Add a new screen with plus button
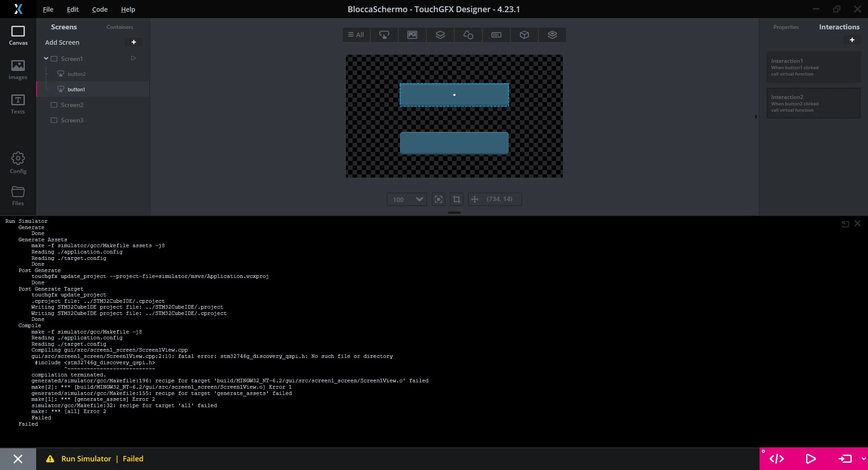This screenshot has height=470, width=868. click(x=134, y=42)
